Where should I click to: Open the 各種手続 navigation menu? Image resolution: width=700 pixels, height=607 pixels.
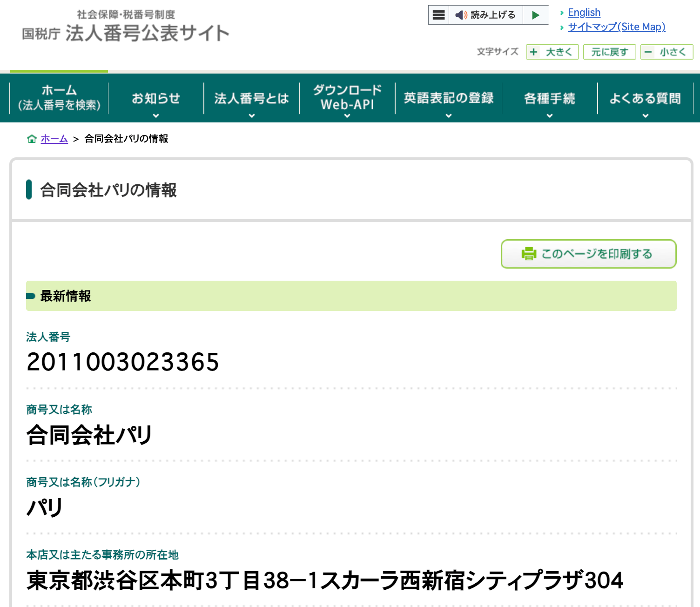(550, 99)
